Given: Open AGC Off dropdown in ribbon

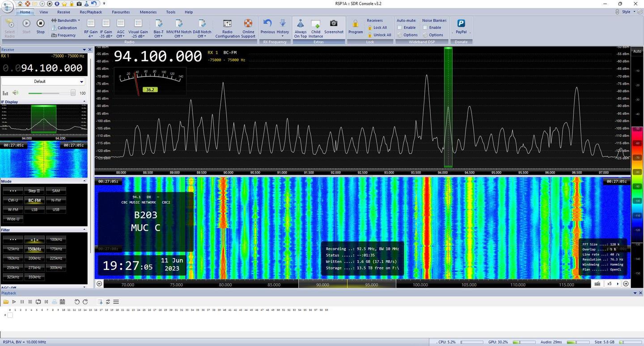Looking at the screenshot, I should point(120,28).
